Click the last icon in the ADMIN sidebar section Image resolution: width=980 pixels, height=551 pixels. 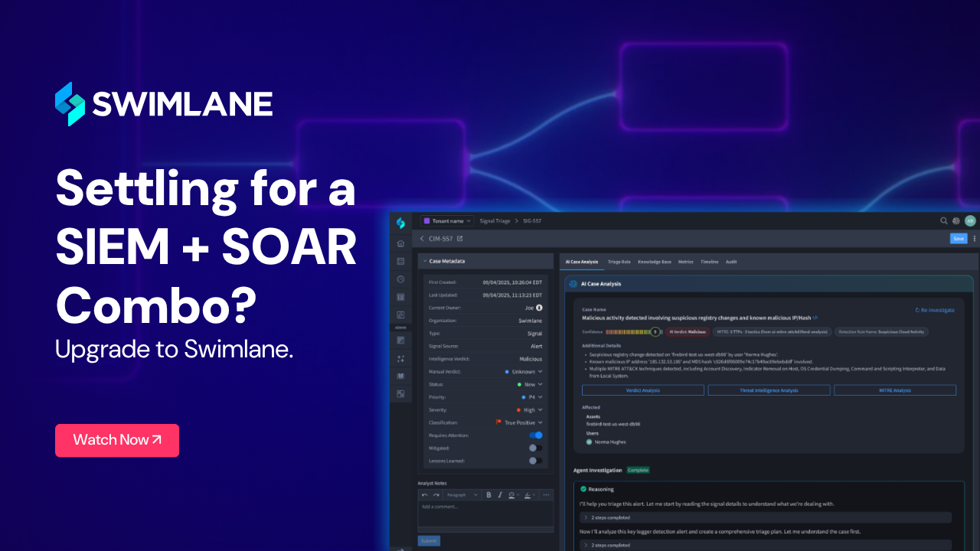click(x=400, y=393)
